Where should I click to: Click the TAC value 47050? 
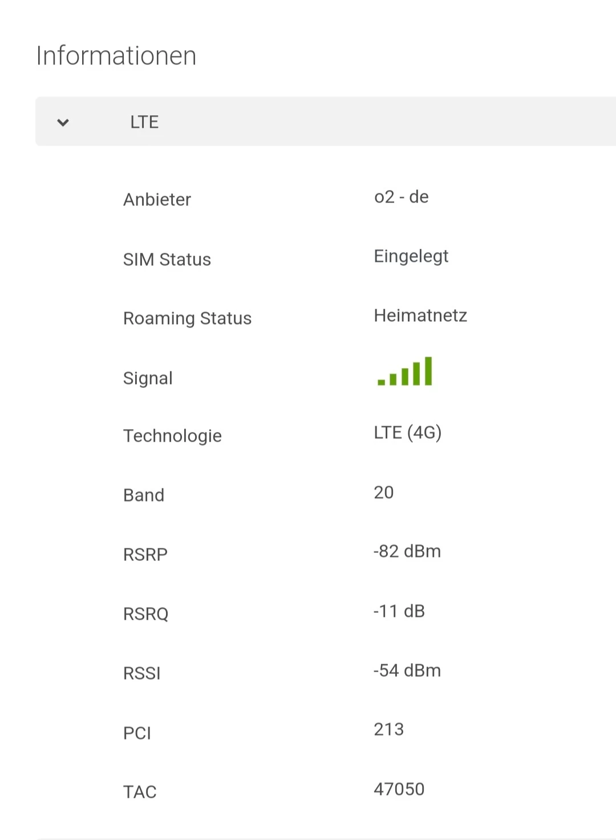399,789
